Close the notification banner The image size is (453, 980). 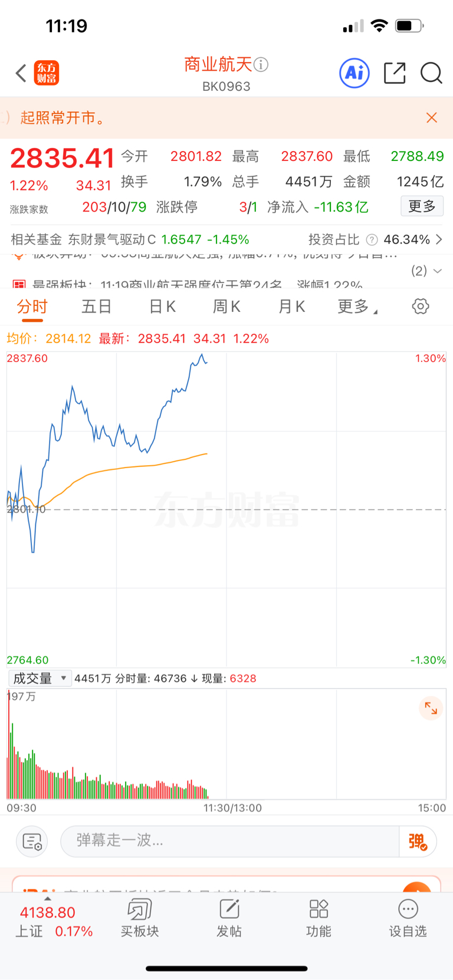point(432,118)
